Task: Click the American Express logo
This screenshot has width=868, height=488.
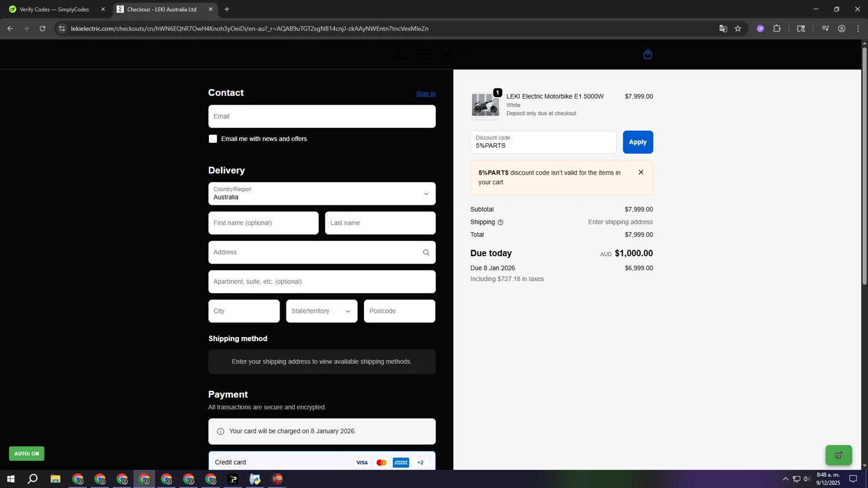Action: [x=401, y=463]
